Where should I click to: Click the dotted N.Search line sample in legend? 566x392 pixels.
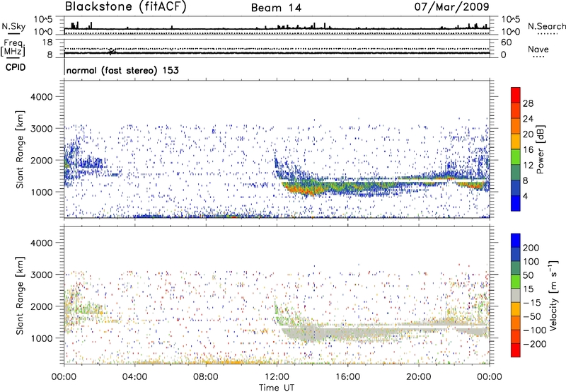(x=547, y=33)
